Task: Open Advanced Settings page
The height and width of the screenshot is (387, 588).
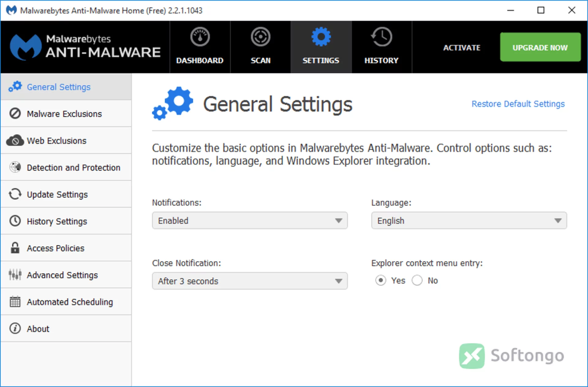Action: (66, 275)
